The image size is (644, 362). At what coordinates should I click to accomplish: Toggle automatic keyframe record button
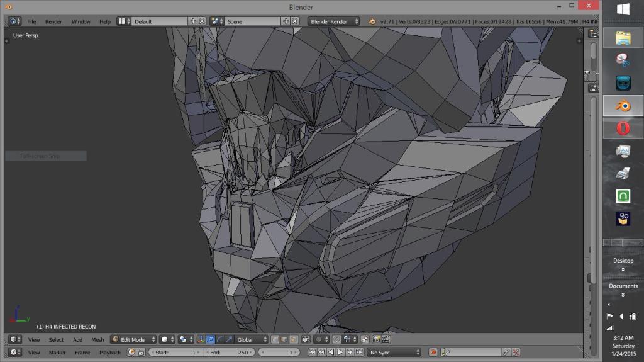[x=433, y=353]
